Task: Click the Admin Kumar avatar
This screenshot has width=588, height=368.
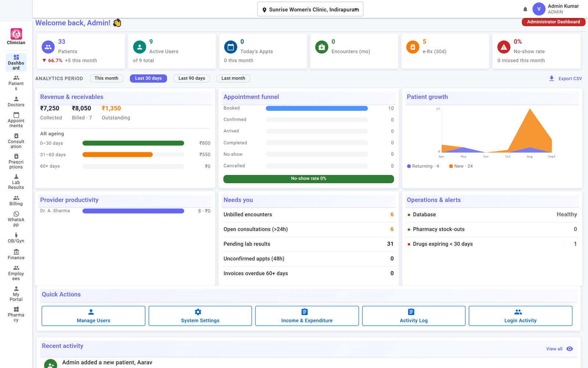Action: (539, 9)
